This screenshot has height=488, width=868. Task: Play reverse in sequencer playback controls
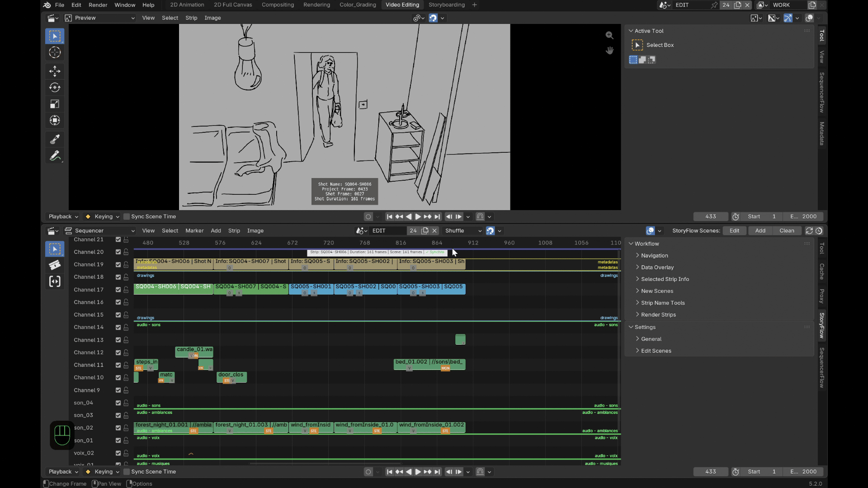(x=409, y=472)
